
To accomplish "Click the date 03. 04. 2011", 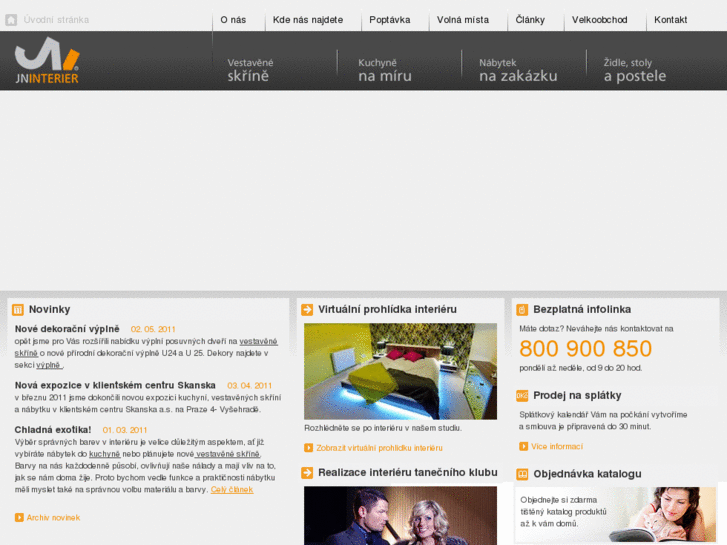I will (249, 386).
